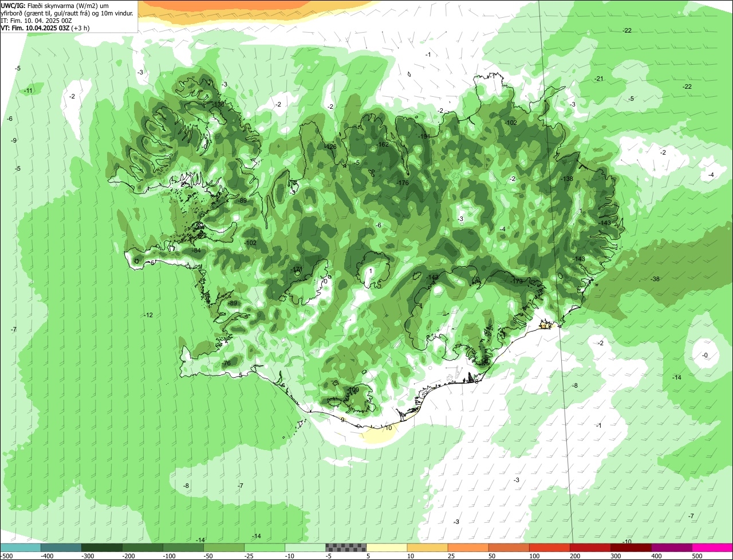Select the magenta legend swatch above 500
This screenshot has width=733, height=560.
point(712,548)
